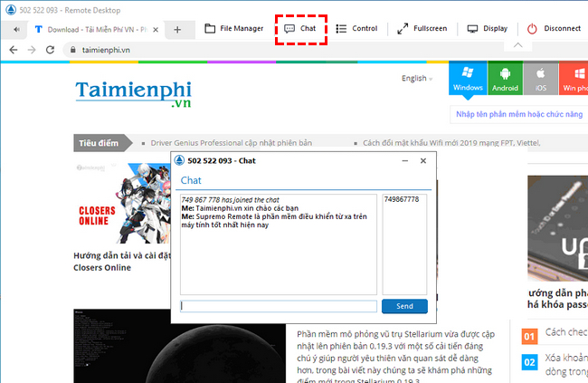Click the Taimienphi.vn site logo

pos(134,94)
